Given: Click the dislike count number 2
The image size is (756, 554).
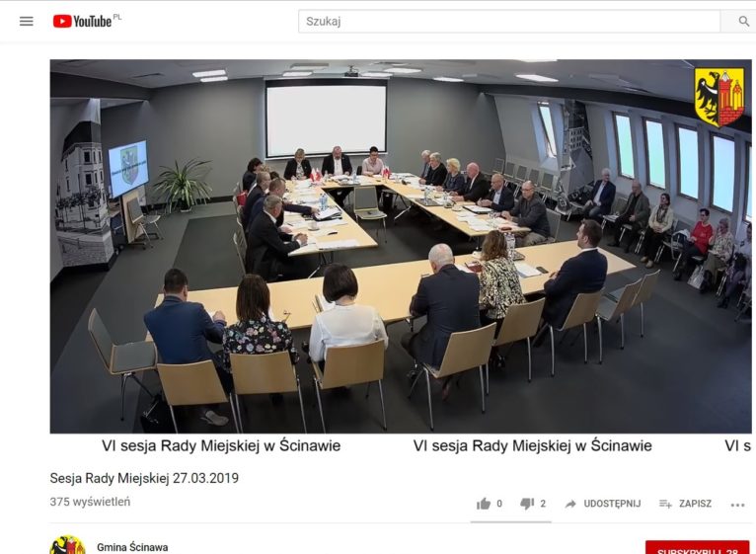Looking at the screenshot, I should (x=543, y=504).
